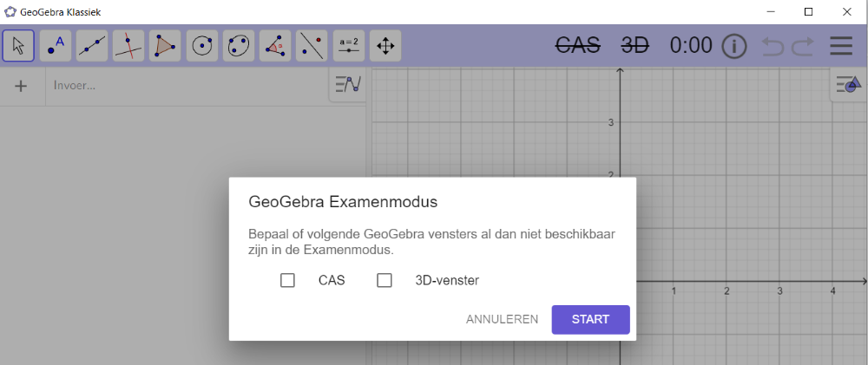This screenshot has width=868, height=365.
Task: Select the Reflect about line tool
Action: [x=312, y=45]
